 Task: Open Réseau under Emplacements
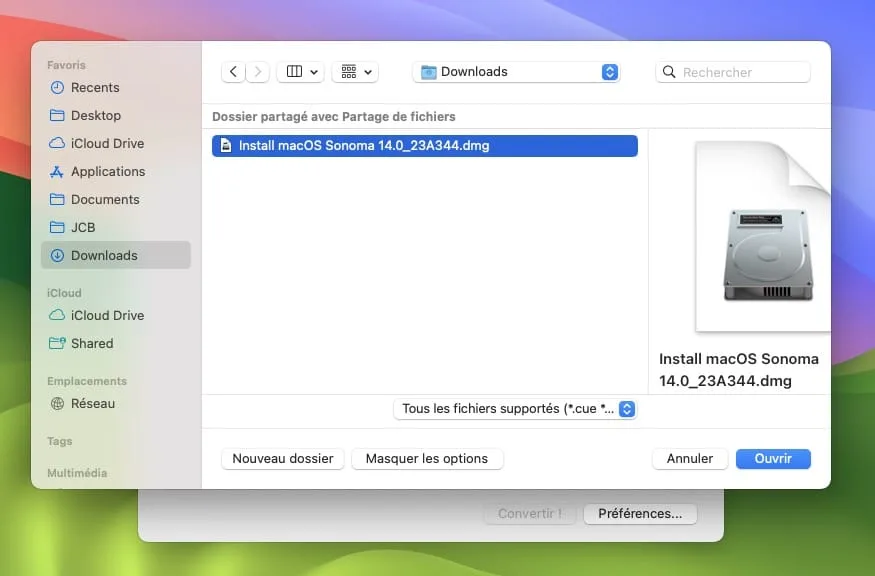click(116, 404)
